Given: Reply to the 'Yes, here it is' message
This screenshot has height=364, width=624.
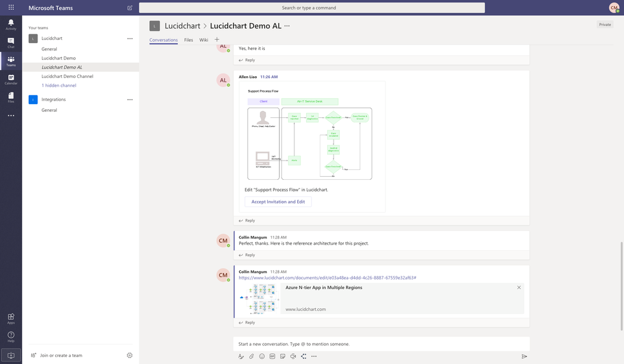Looking at the screenshot, I should (x=247, y=60).
